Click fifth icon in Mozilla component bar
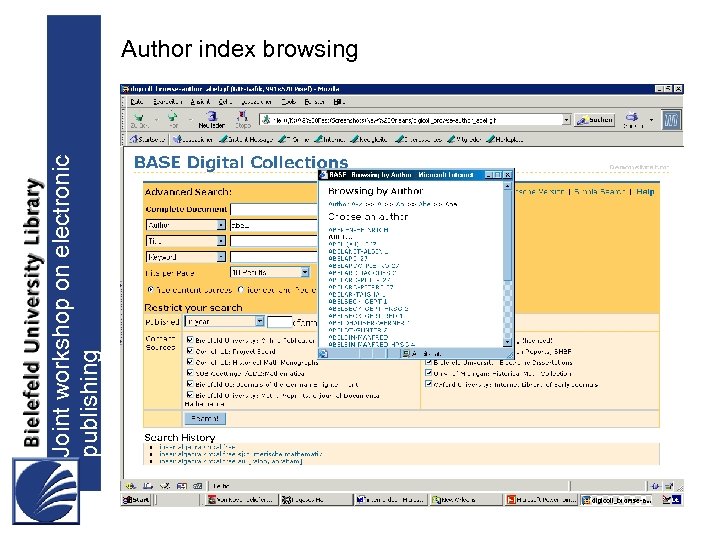This screenshot has height=540, width=720. coord(198,486)
